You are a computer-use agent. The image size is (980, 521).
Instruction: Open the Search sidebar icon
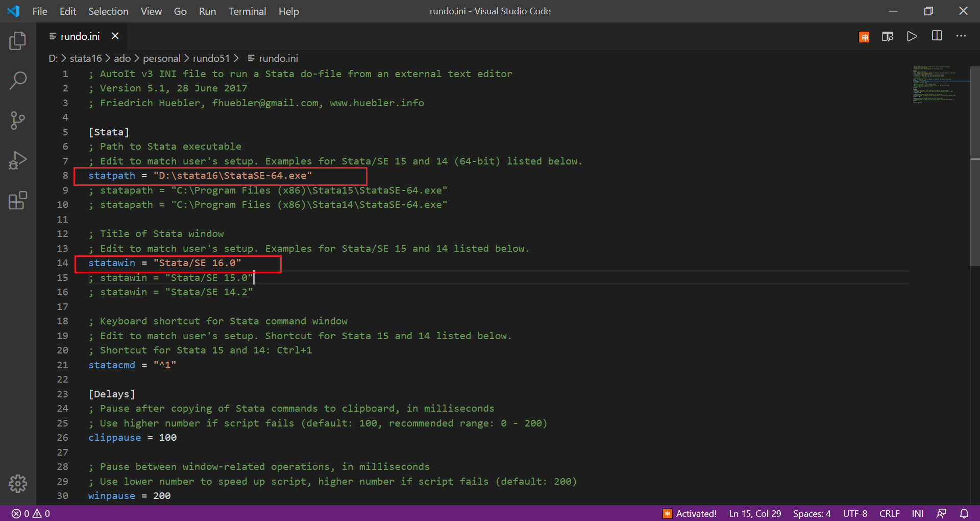click(x=18, y=80)
